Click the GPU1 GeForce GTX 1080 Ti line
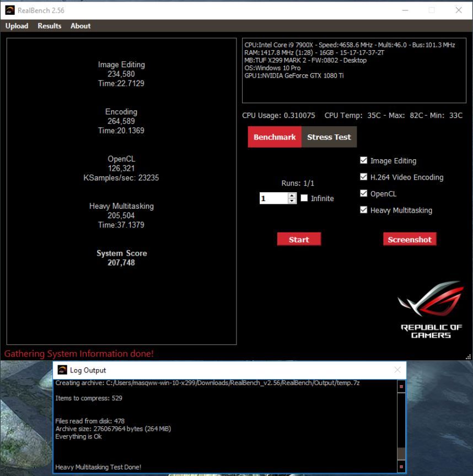 (294, 75)
